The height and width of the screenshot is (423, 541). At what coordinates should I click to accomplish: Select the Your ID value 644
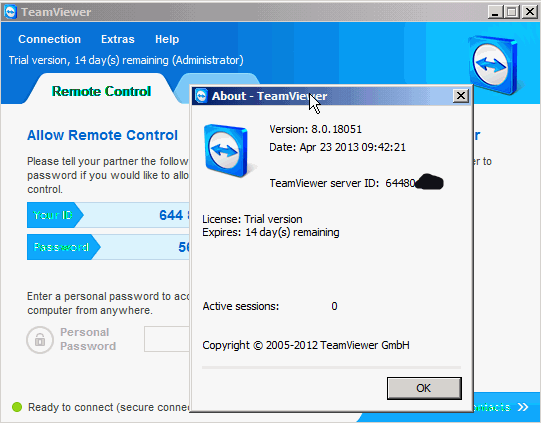pyautogui.click(x=171, y=215)
